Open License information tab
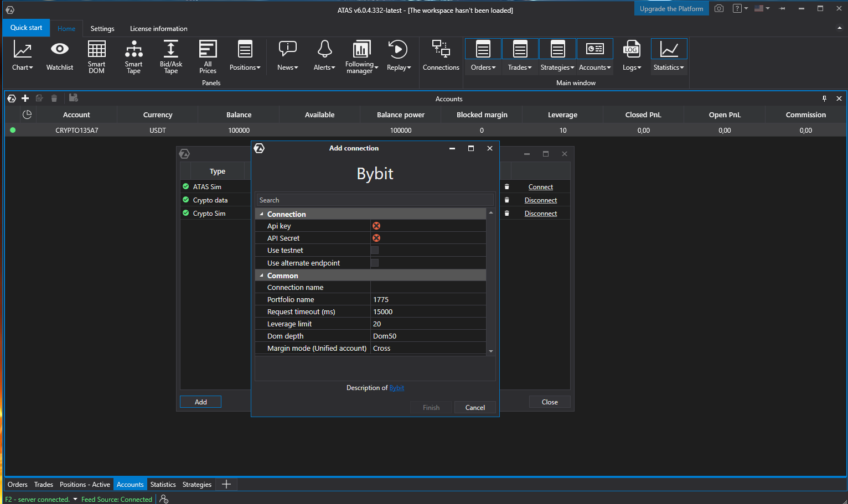848x504 pixels. (x=158, y=28)
